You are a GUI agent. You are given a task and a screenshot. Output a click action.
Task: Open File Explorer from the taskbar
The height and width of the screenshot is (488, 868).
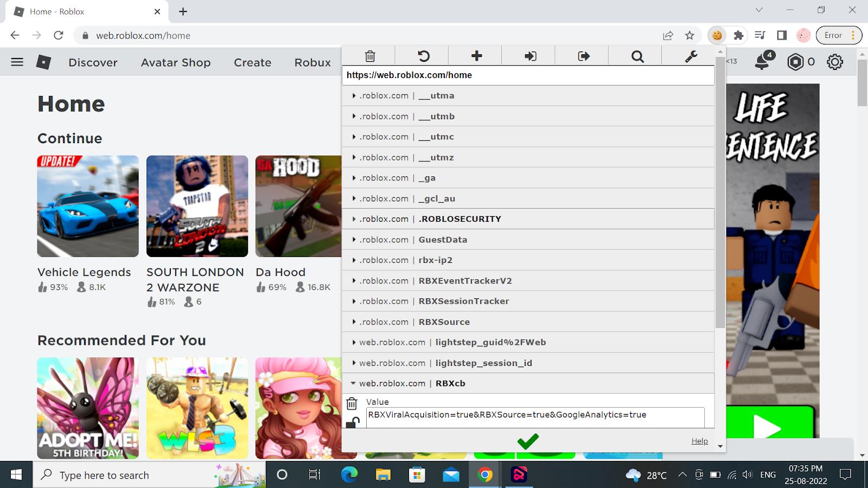coord(383,475)
